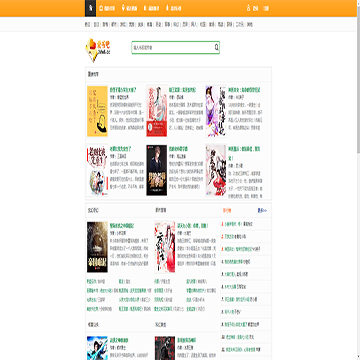The image size is (360, 360).
Task: Open the second orange-bar item with pin icon
Action: pos(130,8)
